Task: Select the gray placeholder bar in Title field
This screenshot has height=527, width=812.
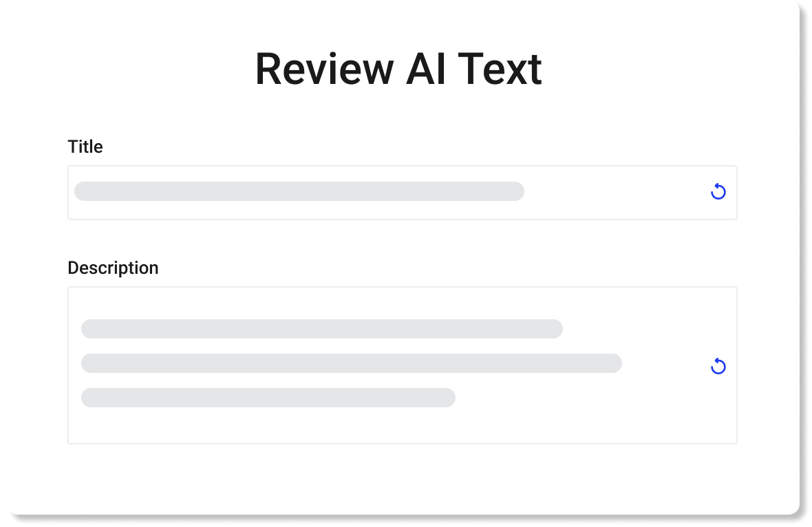Action: point(299,191)
